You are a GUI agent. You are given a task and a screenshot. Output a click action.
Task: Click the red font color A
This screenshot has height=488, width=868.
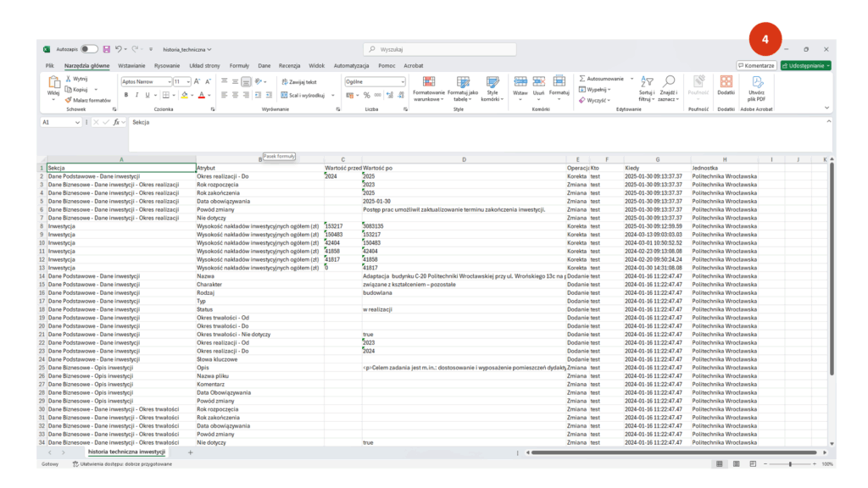(202, 95)
